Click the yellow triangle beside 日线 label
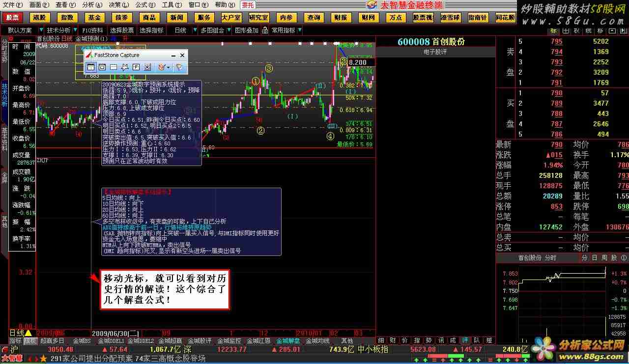Viewport: 629px width, 364px height. pyautogui.click(x=28, y=333)
